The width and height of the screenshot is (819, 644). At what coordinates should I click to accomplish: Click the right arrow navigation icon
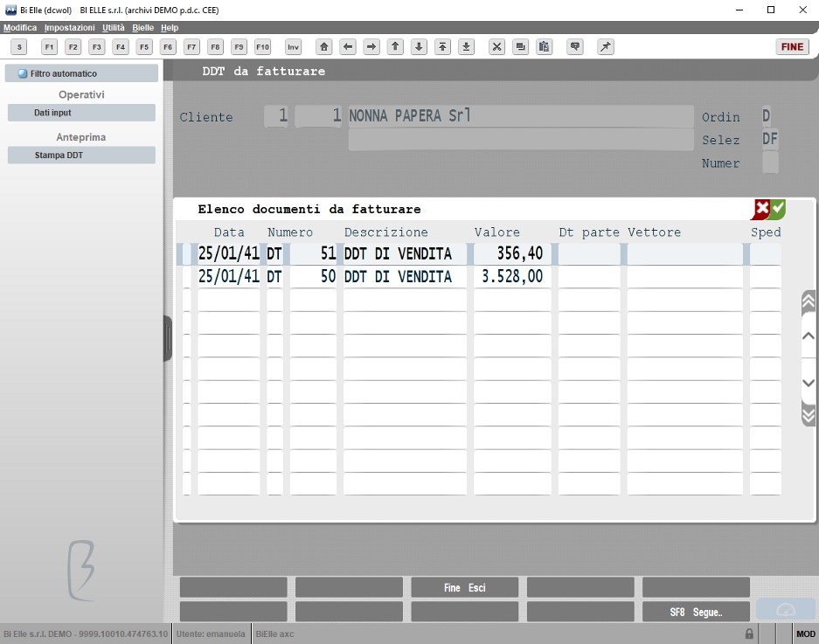pyautogui.click(x=371, y=47)
